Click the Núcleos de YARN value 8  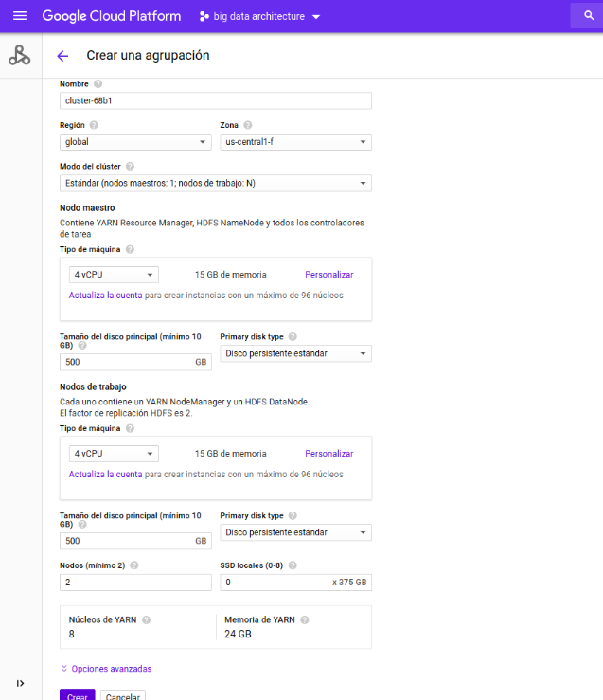(x=71, y=634)
